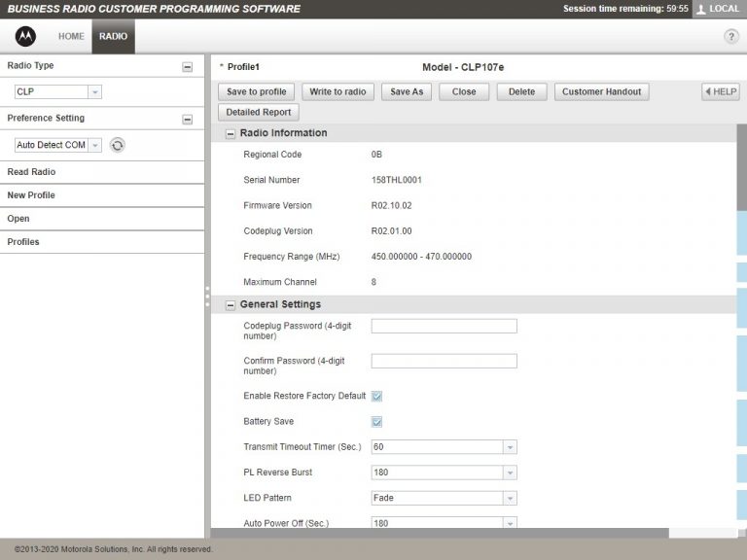Collapse the Radio Information section
747x560 pixels.
point(231,134)
